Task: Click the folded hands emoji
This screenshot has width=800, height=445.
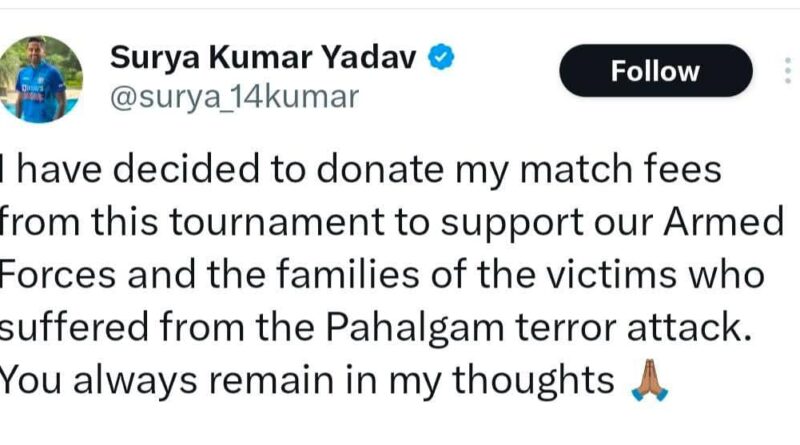Action: click(x=644, y=381)
